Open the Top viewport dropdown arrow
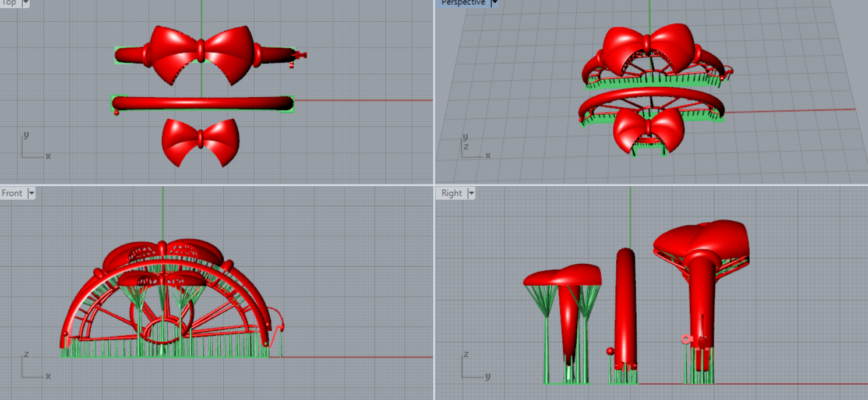The height and width of the screenshot is (400, 868). coord(25,3)
